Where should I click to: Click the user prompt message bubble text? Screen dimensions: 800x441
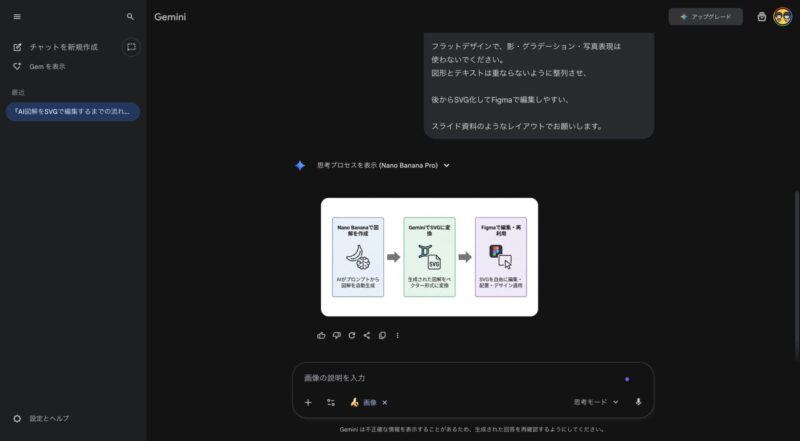pos(539,86)
